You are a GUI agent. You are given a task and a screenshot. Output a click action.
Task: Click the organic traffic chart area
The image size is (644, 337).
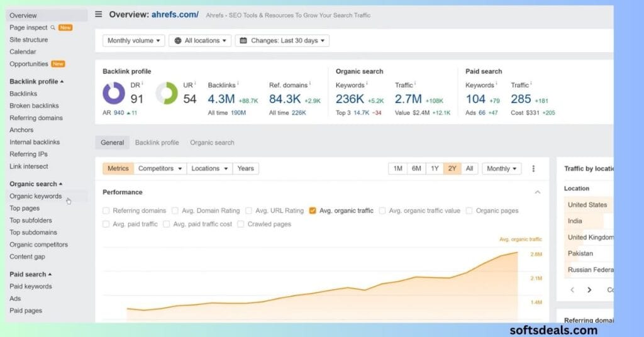[x=323, y=287]
